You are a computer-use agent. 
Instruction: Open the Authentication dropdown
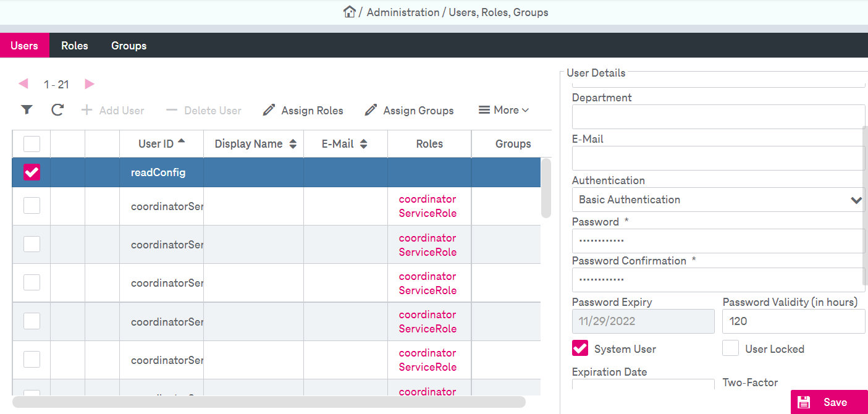pyautogui.click(x=718, y=200)
